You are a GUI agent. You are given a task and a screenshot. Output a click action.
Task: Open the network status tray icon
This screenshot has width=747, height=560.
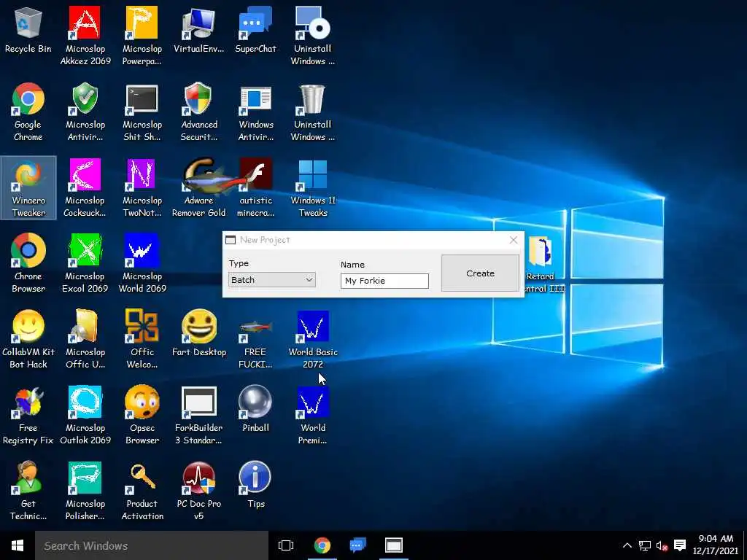(645, 545)
